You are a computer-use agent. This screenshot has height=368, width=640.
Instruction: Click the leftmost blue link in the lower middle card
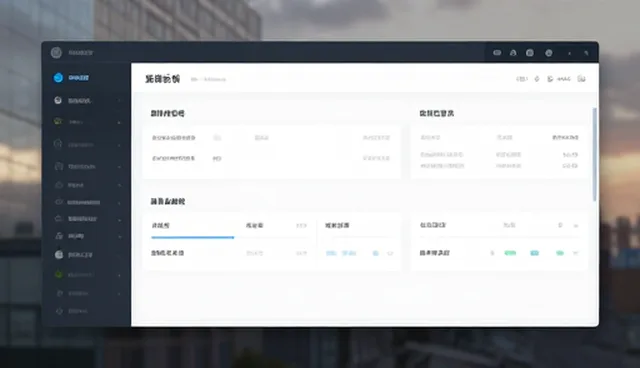331,253
